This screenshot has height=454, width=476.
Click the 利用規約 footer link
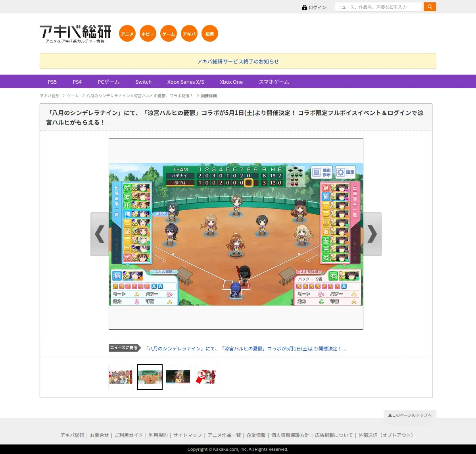coord(158,435)
